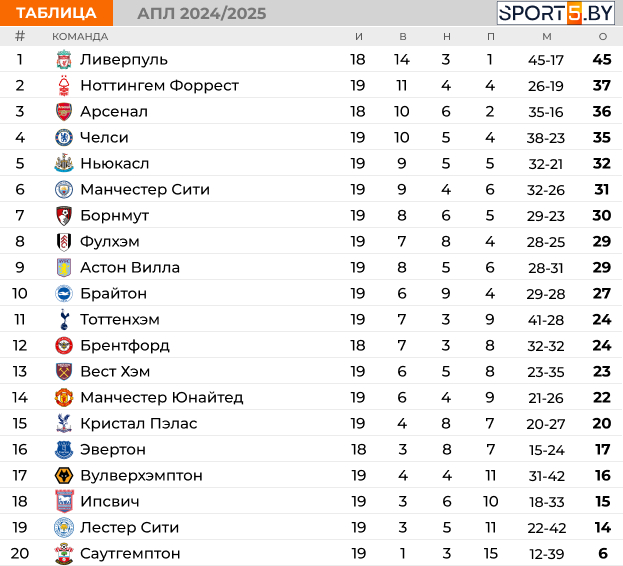Click the КОМАНДА column header
The image size is (623, 566).
coord(80,37)
